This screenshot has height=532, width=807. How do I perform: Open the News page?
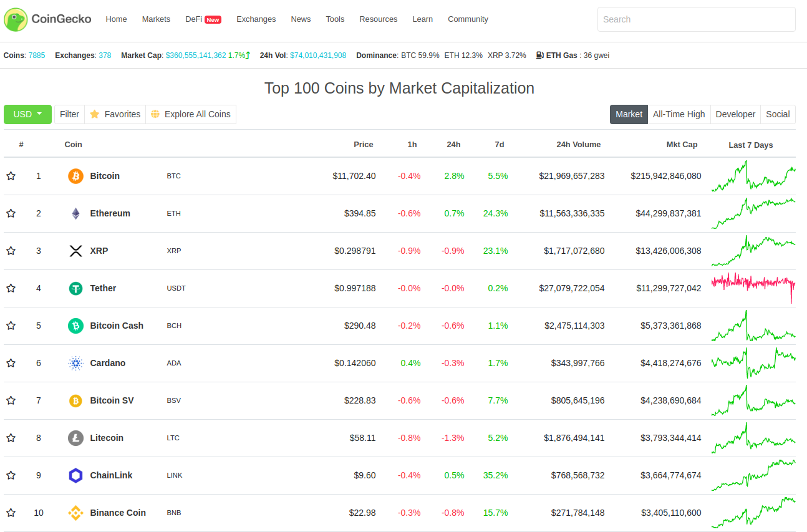point(301,19)
